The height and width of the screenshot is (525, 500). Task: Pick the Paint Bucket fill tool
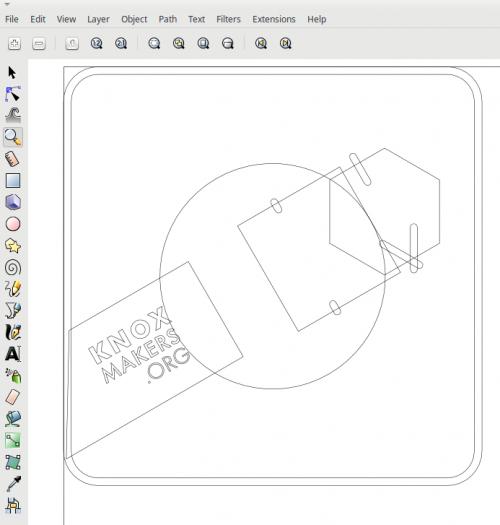pos(13,419)
